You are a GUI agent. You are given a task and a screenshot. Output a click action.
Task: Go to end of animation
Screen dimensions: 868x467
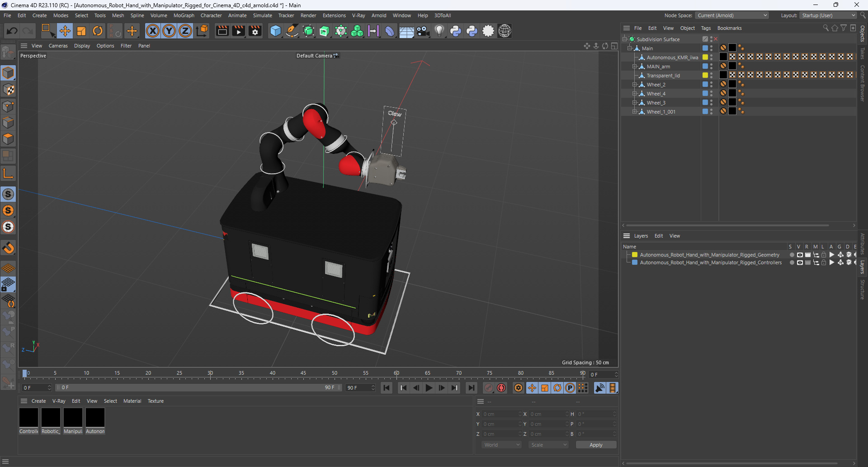[472, 388]
